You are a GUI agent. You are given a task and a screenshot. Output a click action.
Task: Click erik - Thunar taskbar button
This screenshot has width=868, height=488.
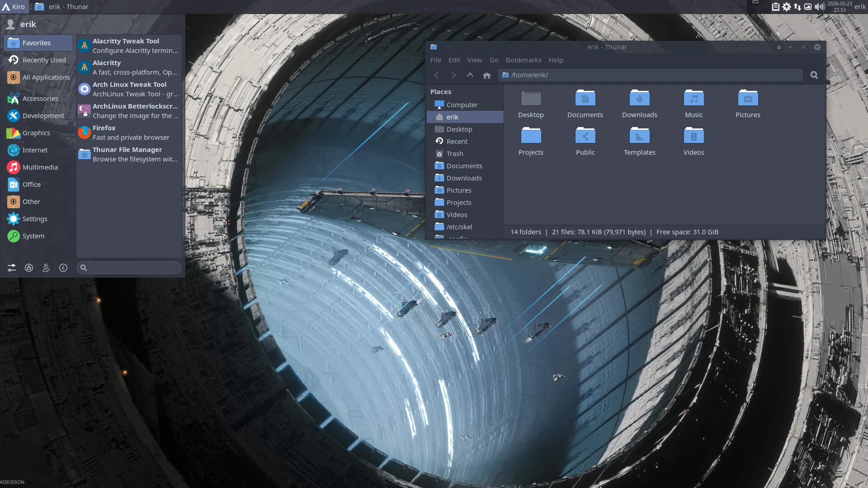[62, 7]
